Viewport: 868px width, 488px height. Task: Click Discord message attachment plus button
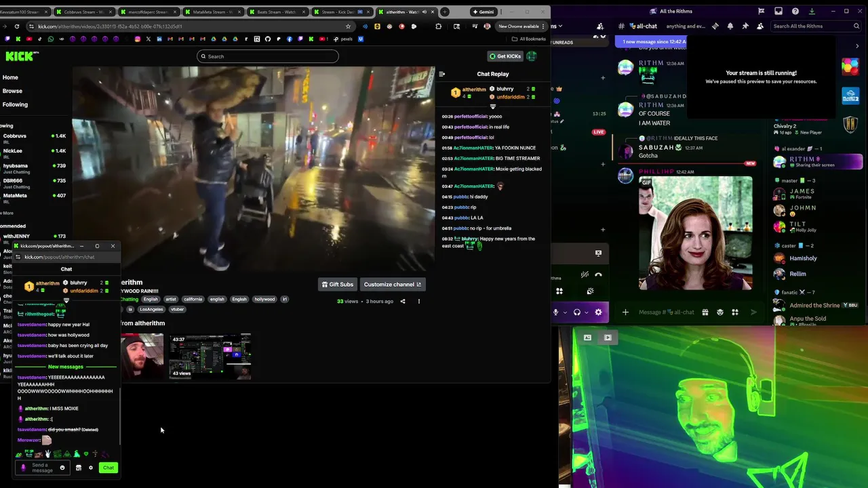[625, 312]
